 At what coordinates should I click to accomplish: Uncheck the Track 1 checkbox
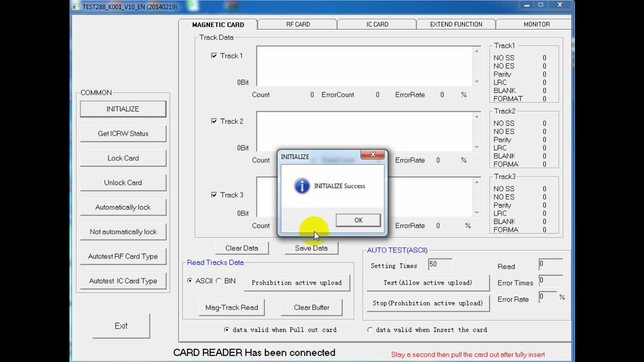214,56
